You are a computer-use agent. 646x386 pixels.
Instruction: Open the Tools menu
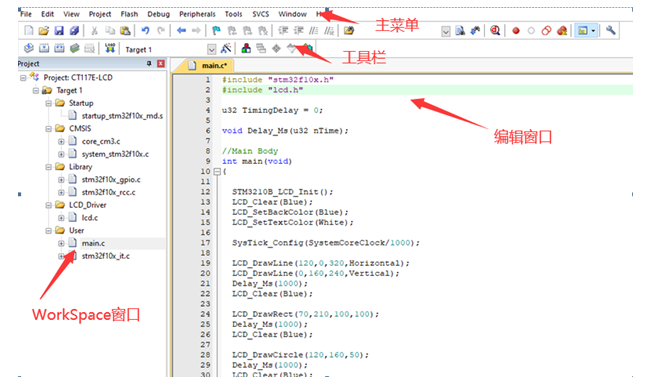[233, 14]
